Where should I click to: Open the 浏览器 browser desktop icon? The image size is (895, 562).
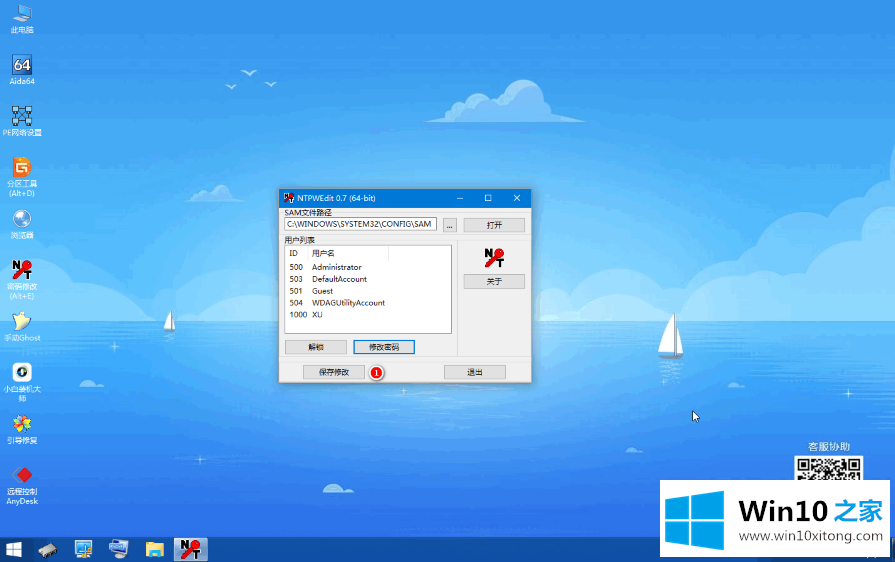[22, 224]
